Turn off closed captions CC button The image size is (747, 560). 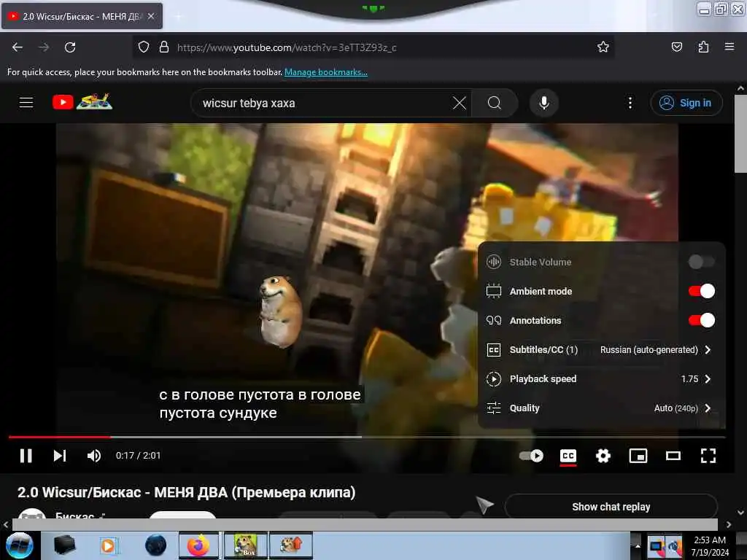click(568, 456)
